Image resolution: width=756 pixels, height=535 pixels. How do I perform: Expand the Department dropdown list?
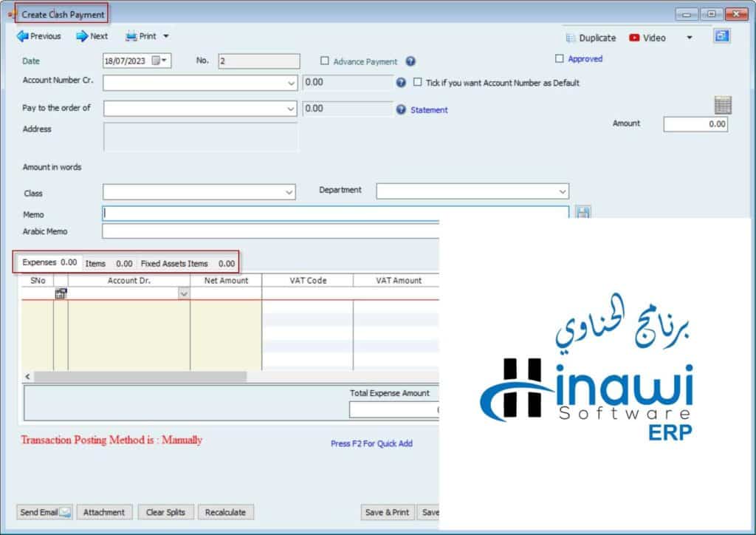pos(563,191)
